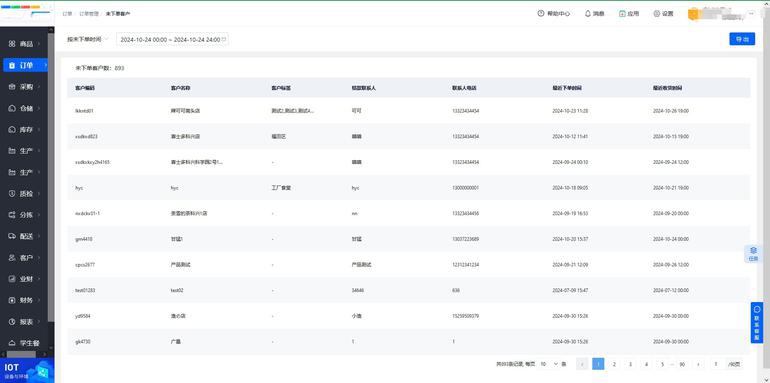Open 设置 in the top bar
The width and height of the screenshot is (770, 383).
tap(663, 14)
